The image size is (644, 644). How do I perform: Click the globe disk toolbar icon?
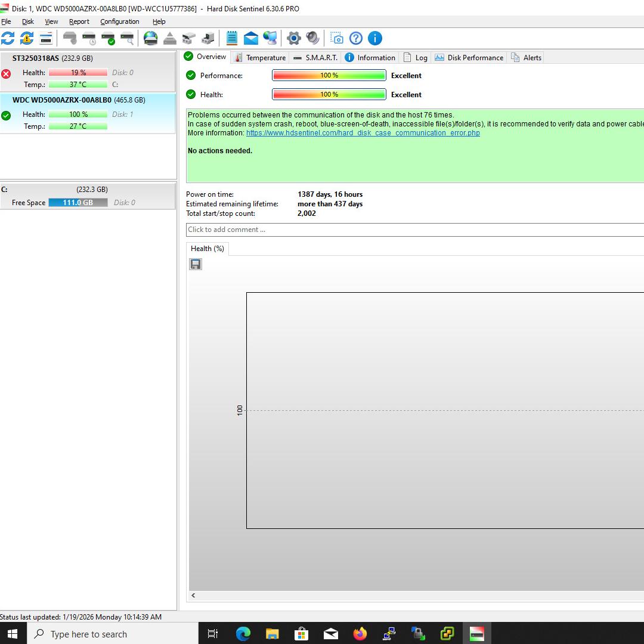click(151, 38)
